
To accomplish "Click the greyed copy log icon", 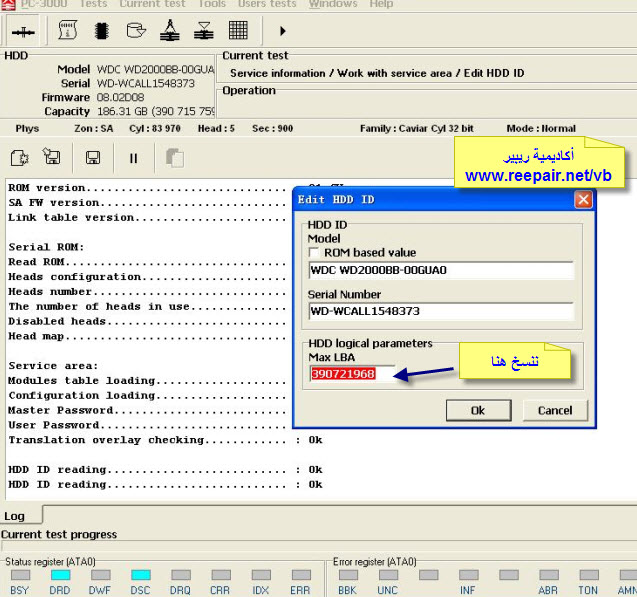I will [175, 158].
